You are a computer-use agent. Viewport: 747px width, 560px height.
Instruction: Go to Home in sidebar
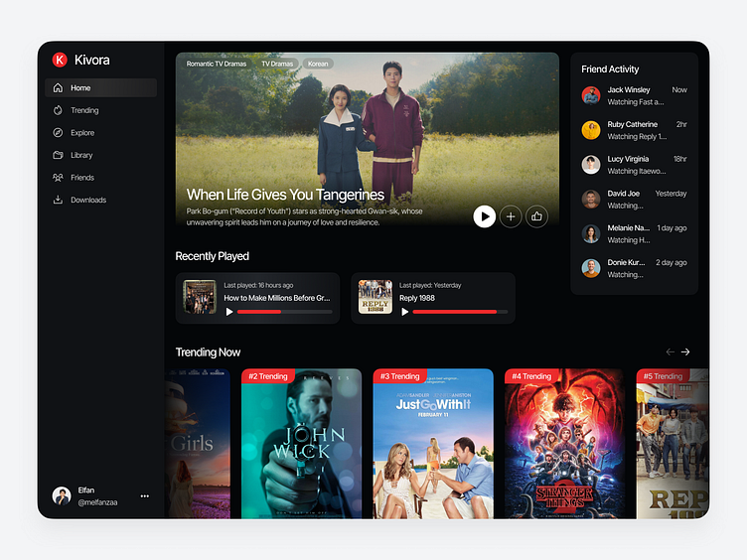[100, 87]
